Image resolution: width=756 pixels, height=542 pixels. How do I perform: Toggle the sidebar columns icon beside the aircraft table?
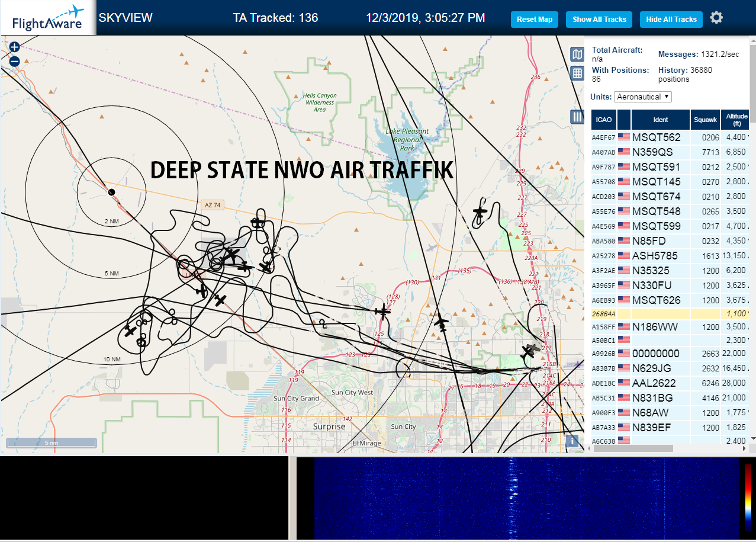[577, 117]
